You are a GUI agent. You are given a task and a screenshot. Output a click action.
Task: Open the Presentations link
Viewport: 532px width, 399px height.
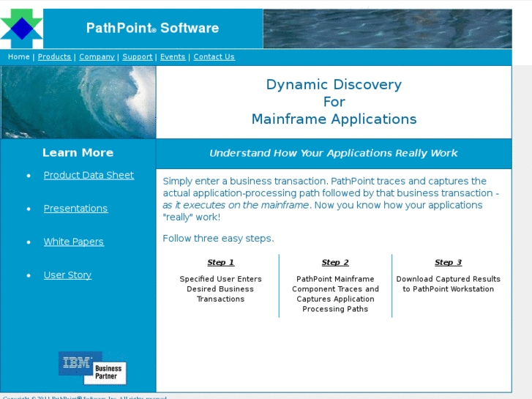coord(75,208)
